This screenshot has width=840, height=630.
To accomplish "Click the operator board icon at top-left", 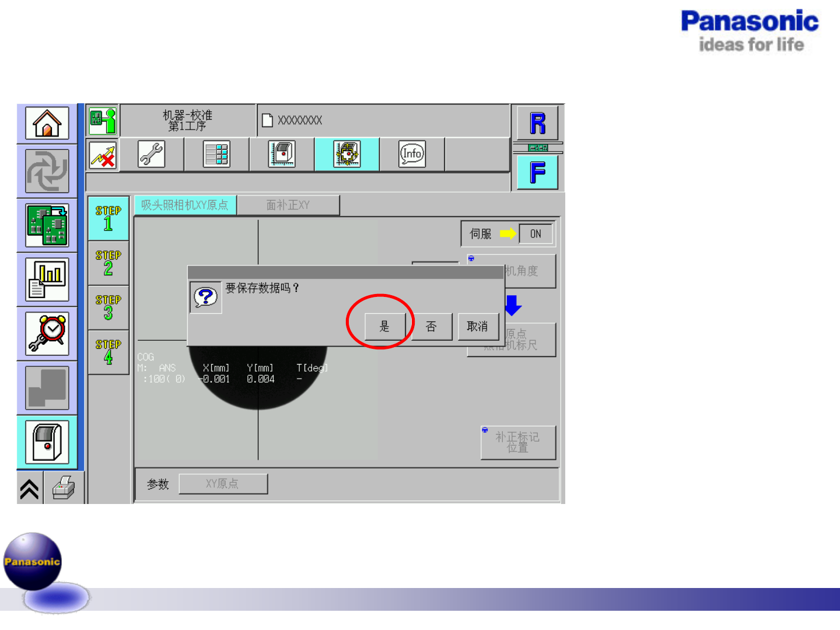I will (103, 121).
